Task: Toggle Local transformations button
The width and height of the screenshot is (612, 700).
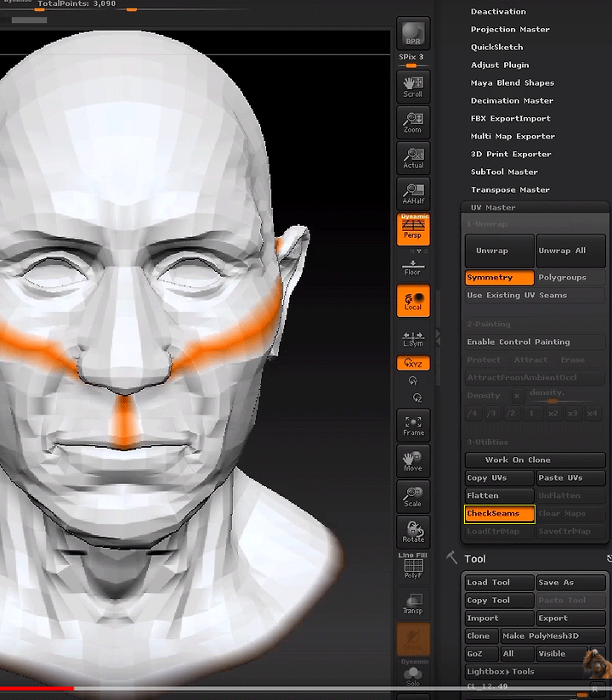Action: (x=413, y=301)
